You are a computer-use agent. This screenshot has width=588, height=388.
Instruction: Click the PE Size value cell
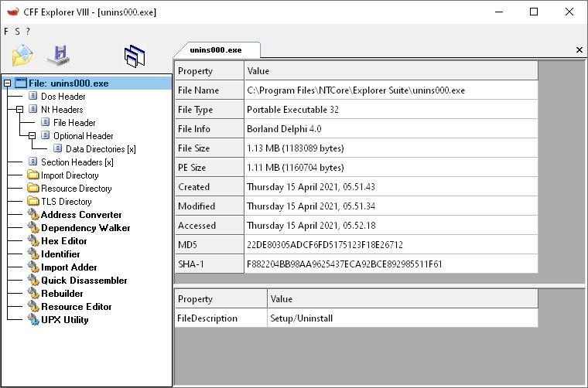coord(391,168)
